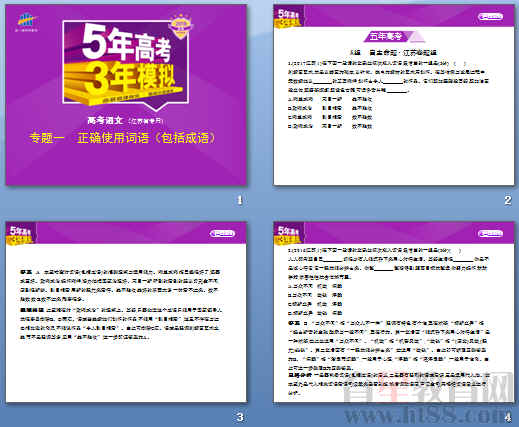Click the pill-shaped button in slide 4 header

pos(490,234)
